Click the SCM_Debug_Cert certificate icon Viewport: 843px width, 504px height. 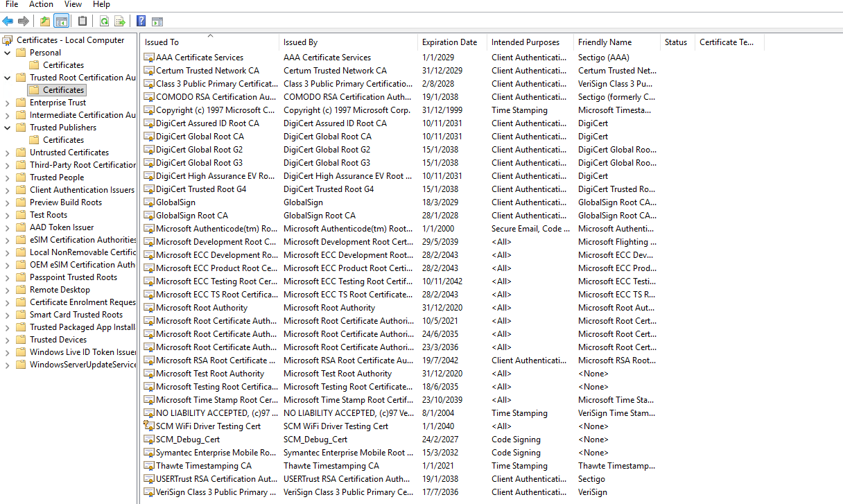click(x=149, y=440)
